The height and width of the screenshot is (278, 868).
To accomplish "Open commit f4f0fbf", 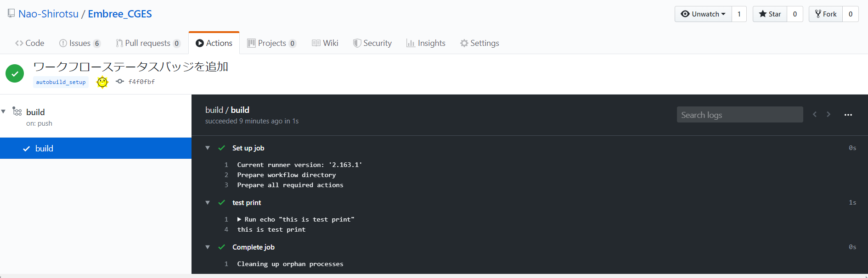I will point(141,82).
